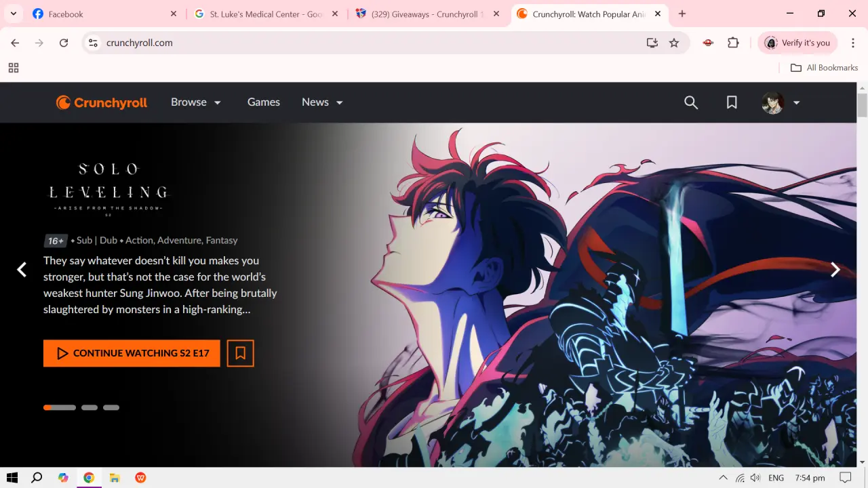
Task: Click the page vertical scrollbar
Action: point(863,106)
